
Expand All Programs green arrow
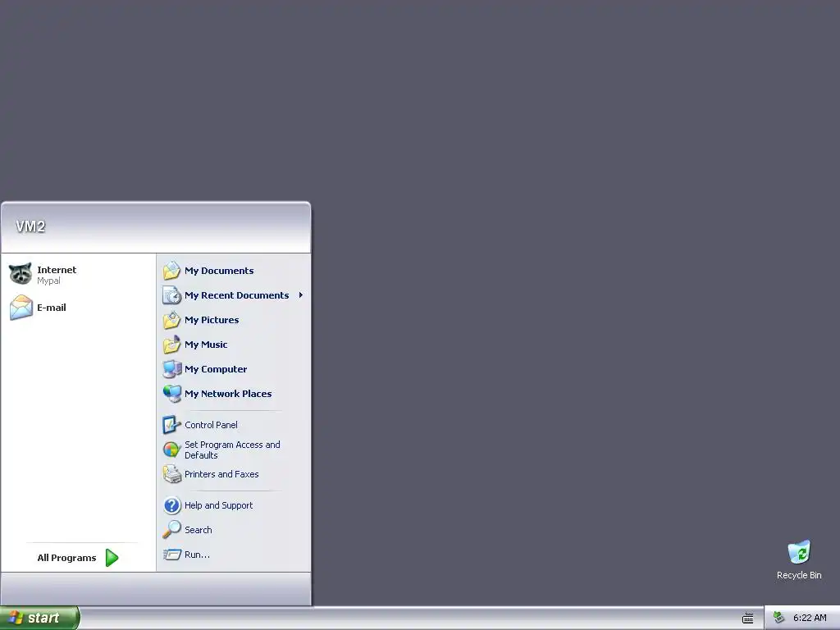[112, 558]
